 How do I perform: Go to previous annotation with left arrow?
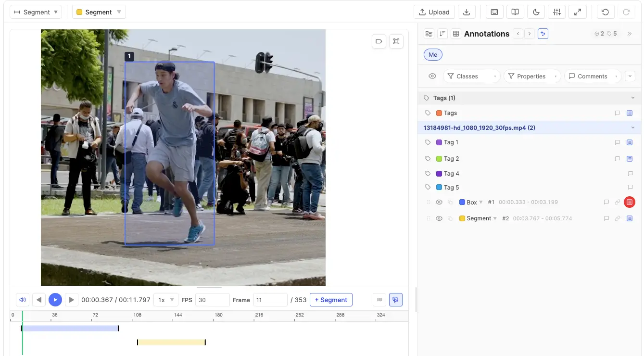pos(518,34)
